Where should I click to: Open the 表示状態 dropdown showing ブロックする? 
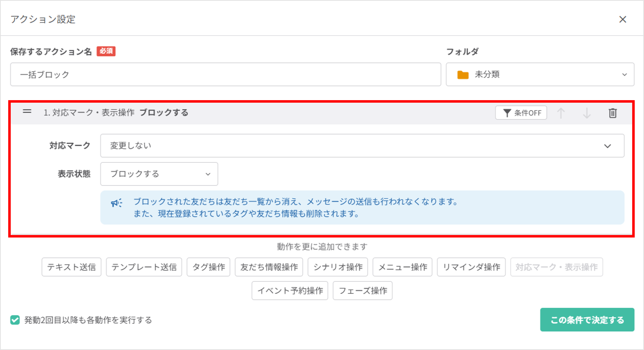click(x=159, y=174)
